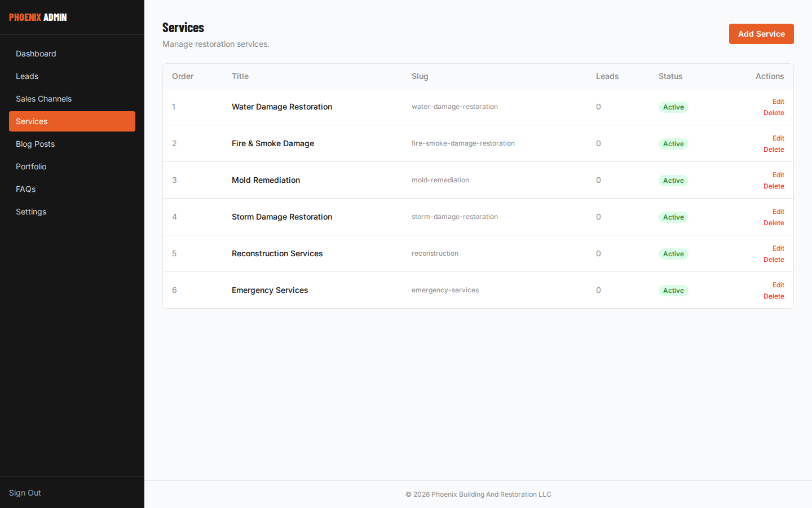Click slug mold-remediation
Image resolution: width=812 pixels, height=508 pixels.
pyautogui.click(x=440, y=180)
